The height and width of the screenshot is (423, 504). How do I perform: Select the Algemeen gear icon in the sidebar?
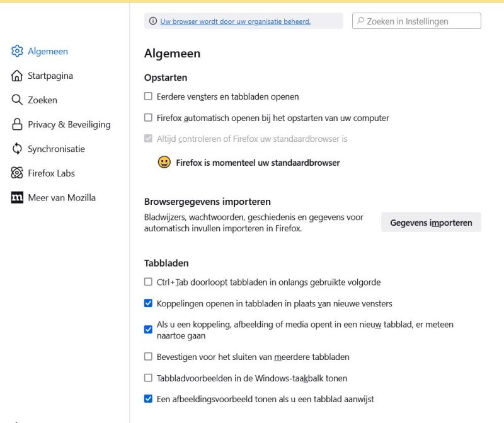coord(18,51)
